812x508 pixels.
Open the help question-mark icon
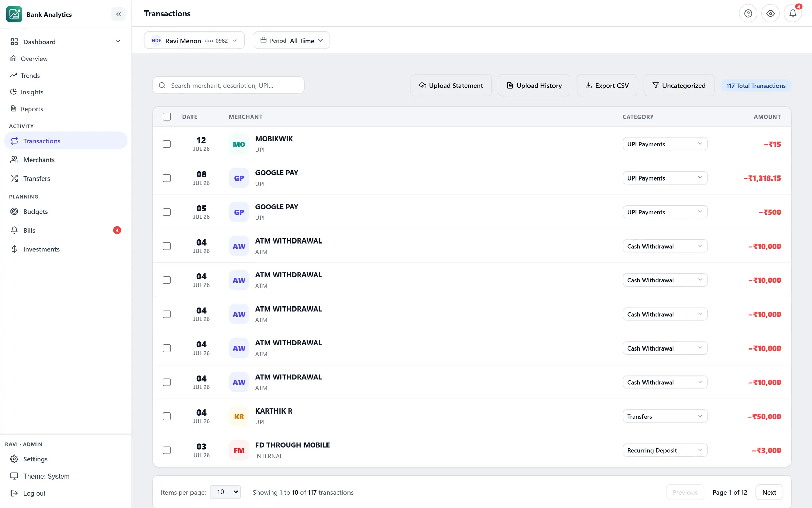point(748,14)
